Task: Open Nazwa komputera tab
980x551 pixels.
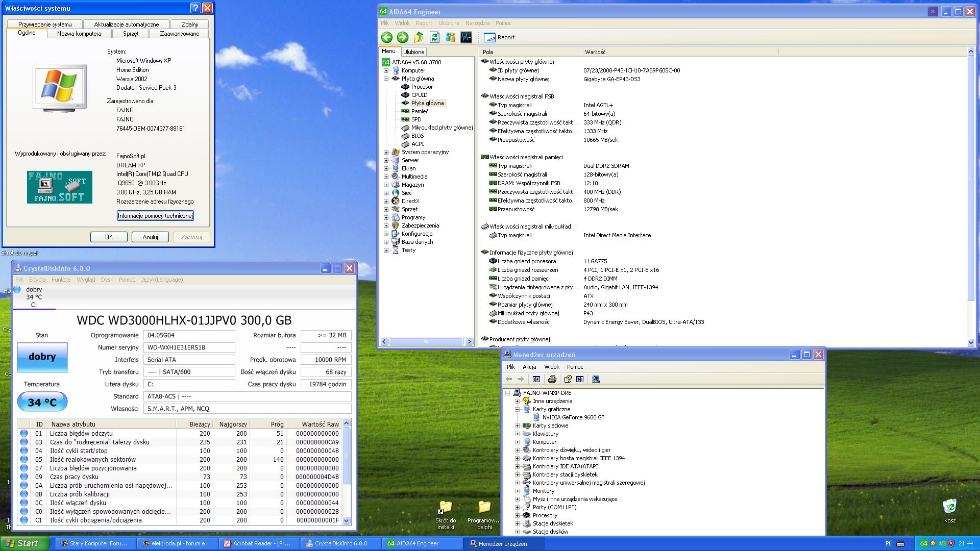Action: 79,34
